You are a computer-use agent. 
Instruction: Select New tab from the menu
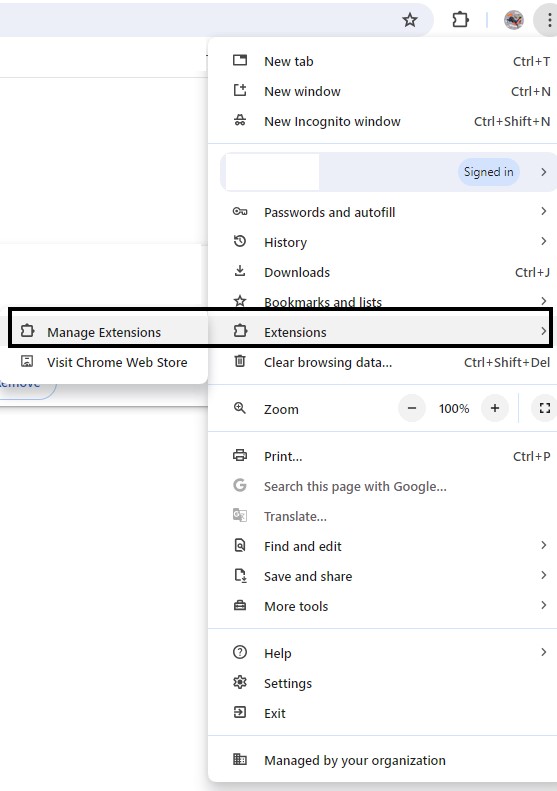pyautogui.click(x=382, y=61)
